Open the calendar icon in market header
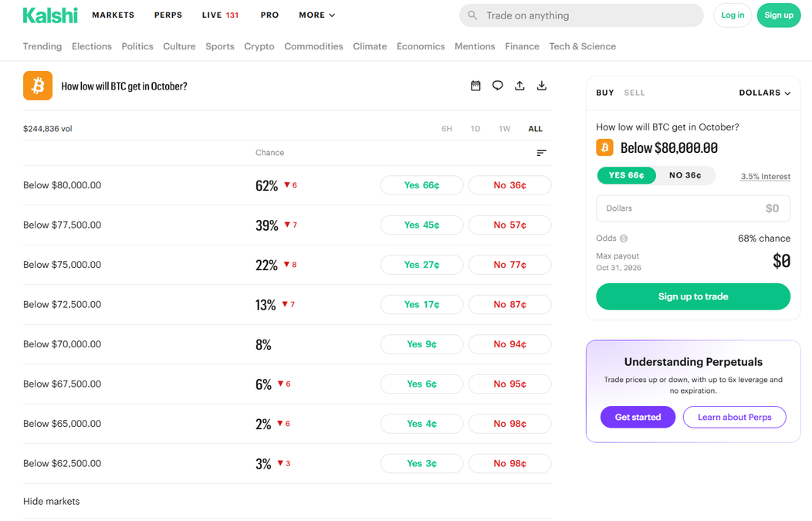Image resolution: width=812 pixels, height=521 pixels. [475, 86]
